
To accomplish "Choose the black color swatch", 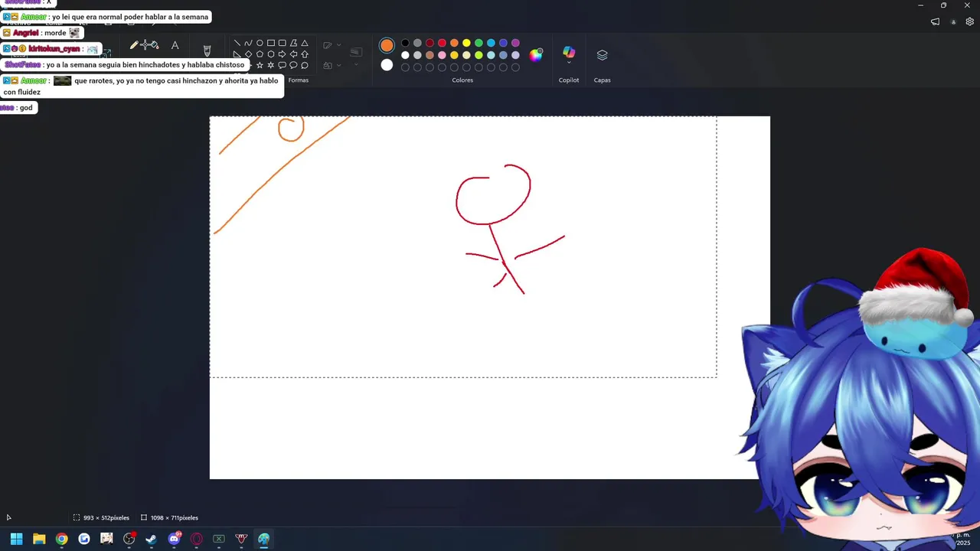I will [x=405, y=43].
